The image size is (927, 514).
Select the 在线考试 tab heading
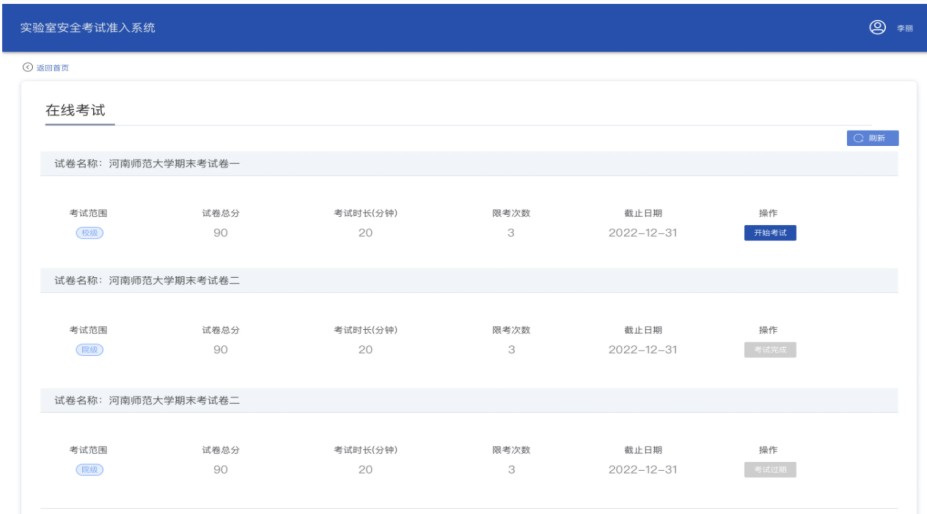(x=75, y=111)
